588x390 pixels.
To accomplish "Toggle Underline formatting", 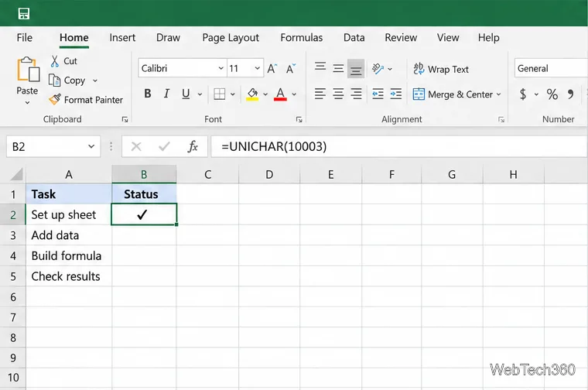I will click(x=186, y=94).
